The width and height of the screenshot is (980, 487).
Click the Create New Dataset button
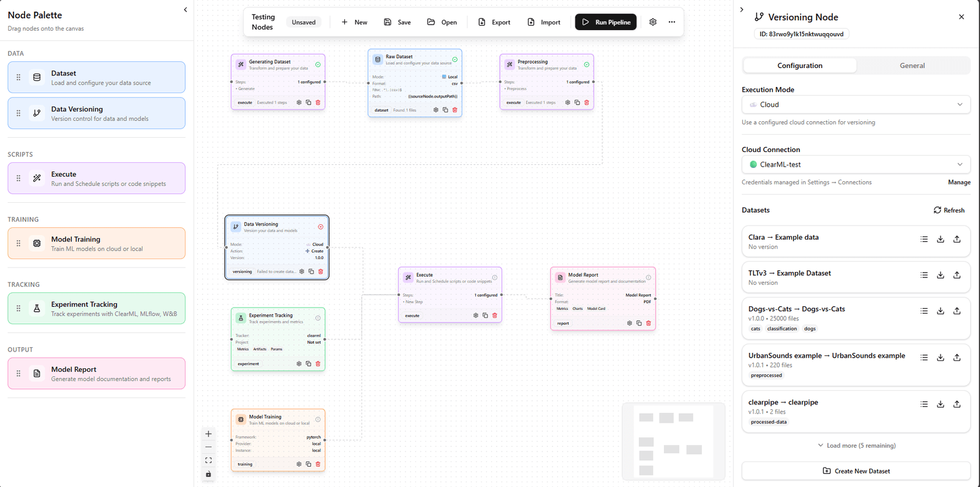coord(856,471)
